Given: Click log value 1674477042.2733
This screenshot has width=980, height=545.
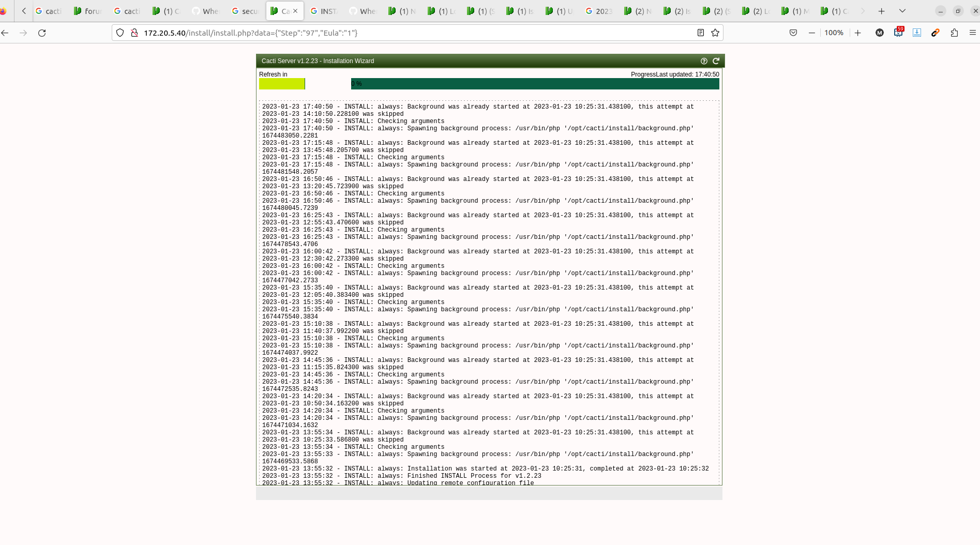Looking at the screenshot, I should click(x=290, y=280).
